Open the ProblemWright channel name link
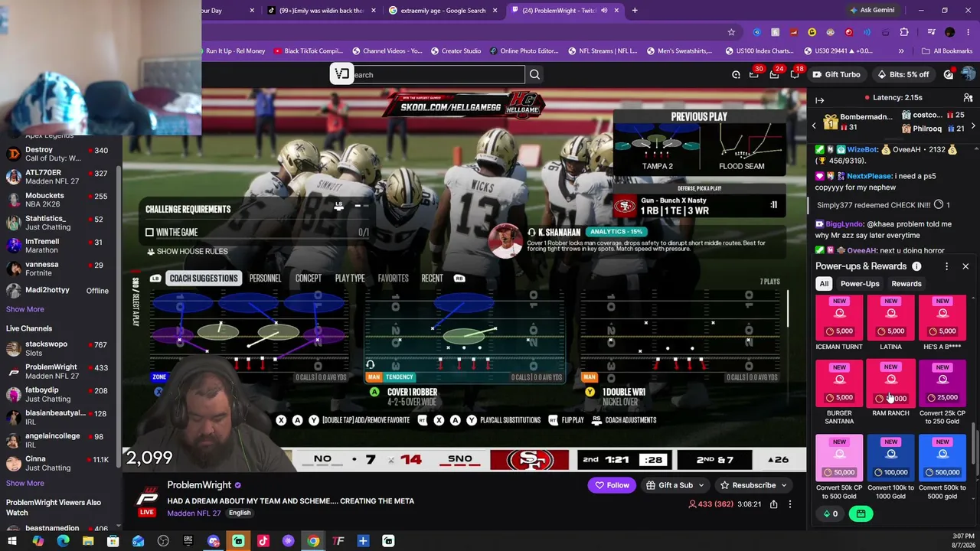The height and width of the screenshot is (551, 980). coord(199,485)
